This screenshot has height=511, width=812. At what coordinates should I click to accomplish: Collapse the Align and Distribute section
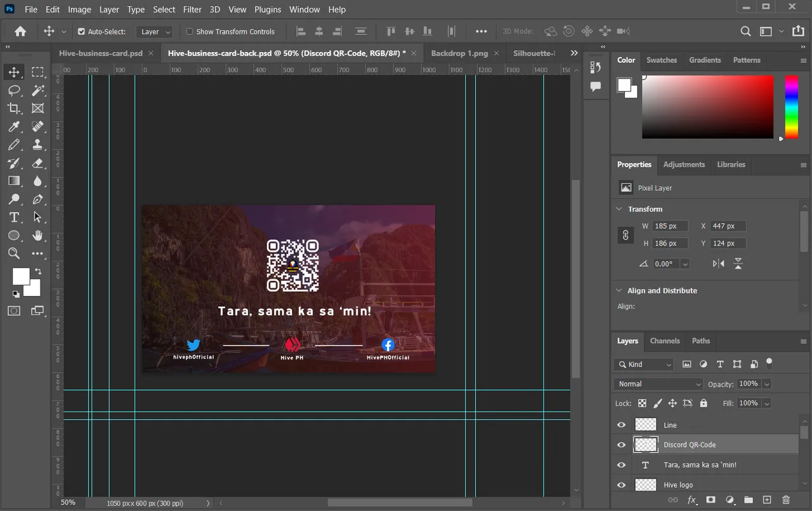pos(620,290)
